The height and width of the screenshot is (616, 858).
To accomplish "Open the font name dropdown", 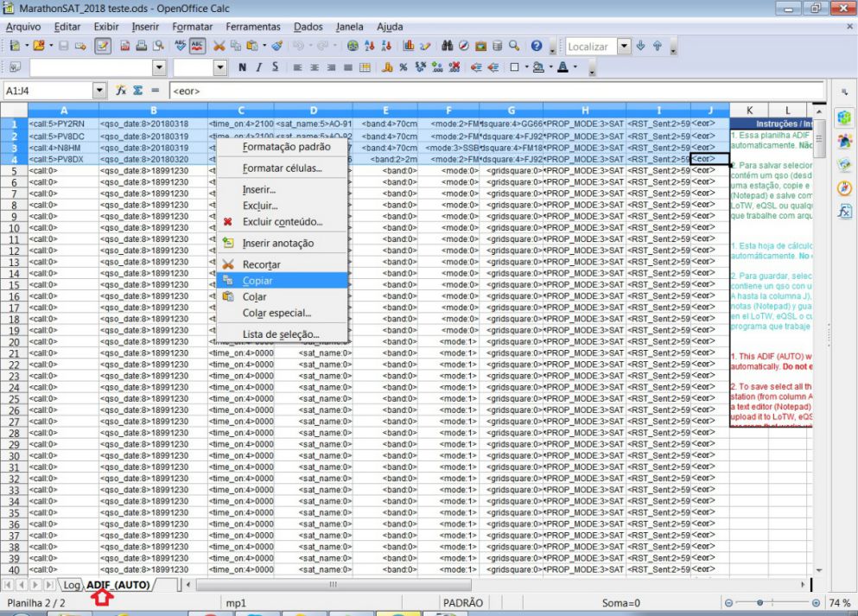I will coord(159,67).
